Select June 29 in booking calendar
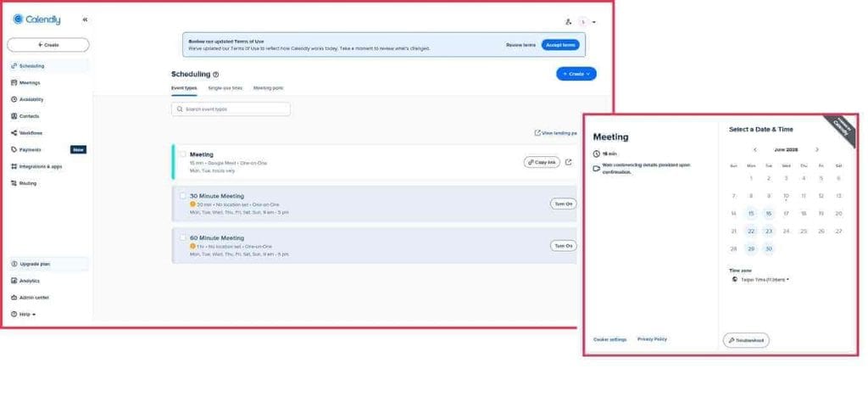Image resolution: width=868 pixels, height=413 pixels. (x=751, y=248)
